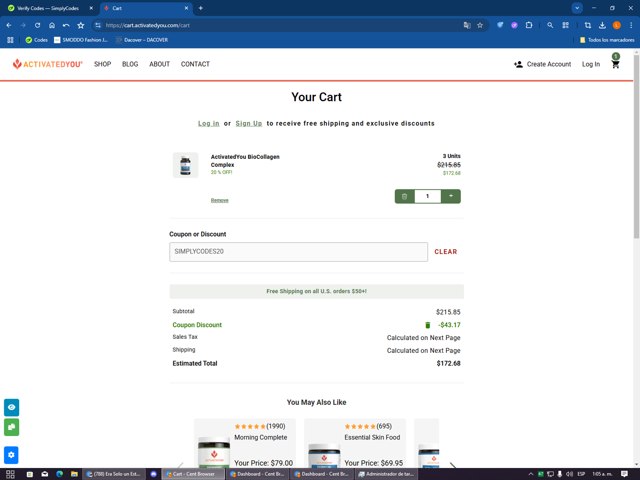The width and height of the screenshot is (640, 480).
Task: Click the Log in link under Your Cart
Action: [x=209, y=123]
